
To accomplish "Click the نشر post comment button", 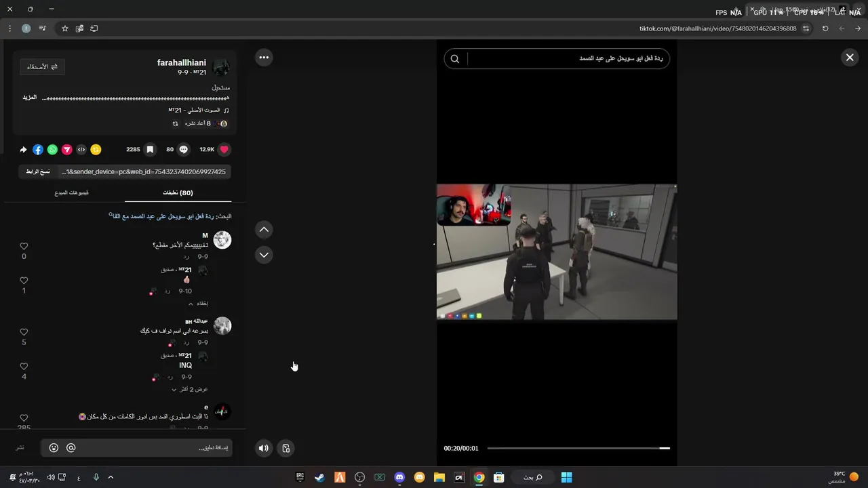I will (20, 448).
